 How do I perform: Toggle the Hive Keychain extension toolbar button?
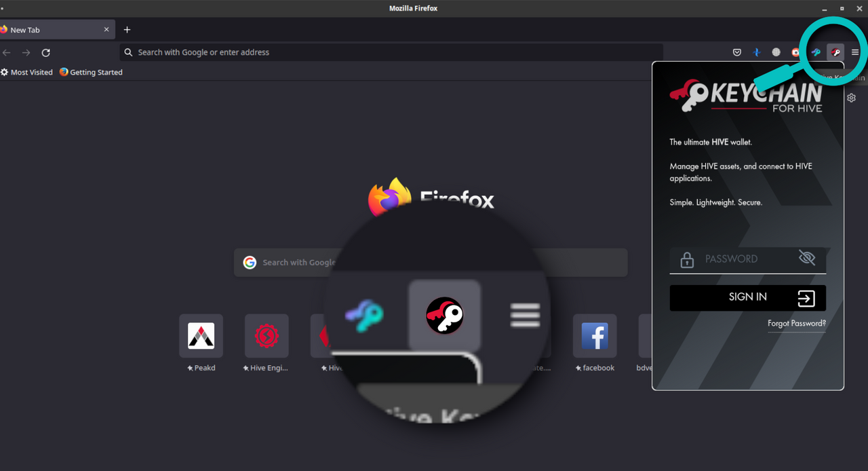pyautogui.click(x=835, y=52)
